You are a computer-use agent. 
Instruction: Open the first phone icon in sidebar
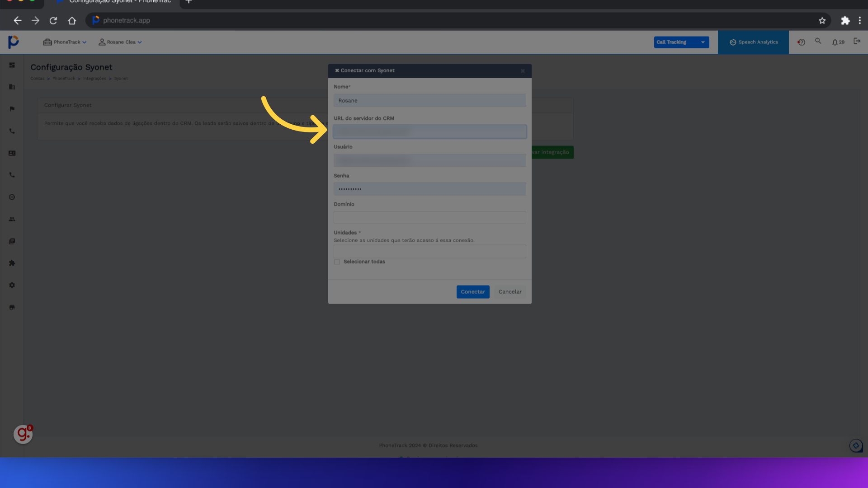point(12,131)
